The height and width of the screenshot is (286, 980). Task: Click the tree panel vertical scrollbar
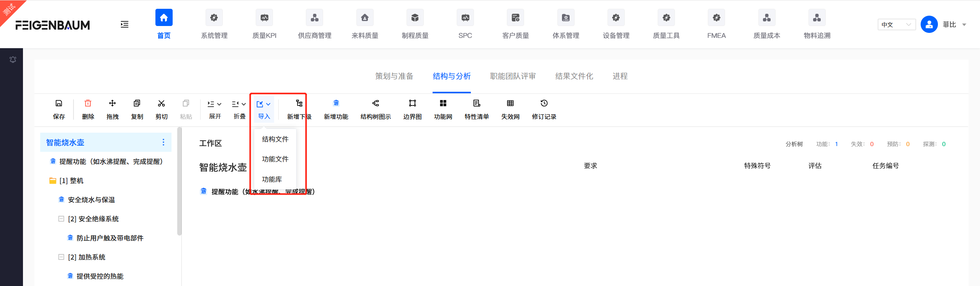[x=179, y=182]
